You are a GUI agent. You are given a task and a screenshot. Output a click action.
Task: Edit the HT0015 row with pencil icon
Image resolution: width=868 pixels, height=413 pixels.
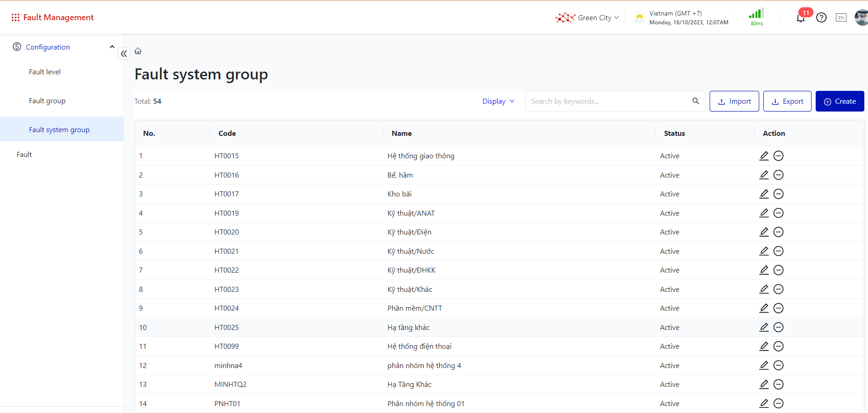point(764,156)
